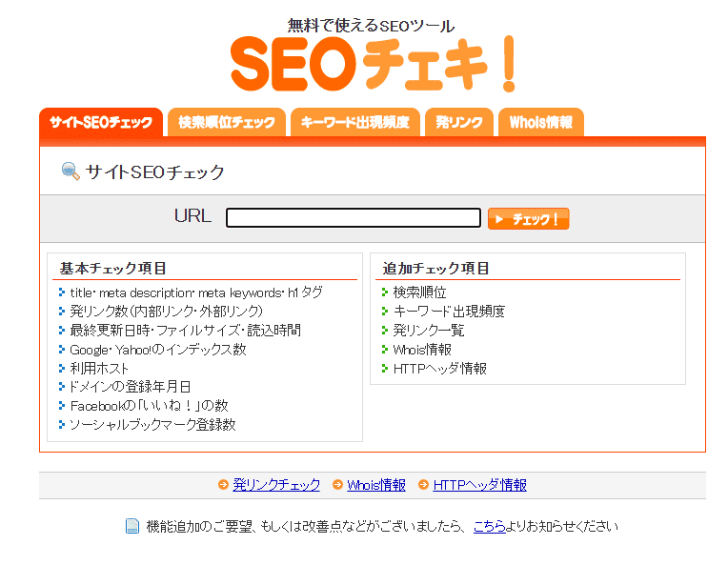
Task: Click the 追加チェック項目 heading
Action: 436,269
